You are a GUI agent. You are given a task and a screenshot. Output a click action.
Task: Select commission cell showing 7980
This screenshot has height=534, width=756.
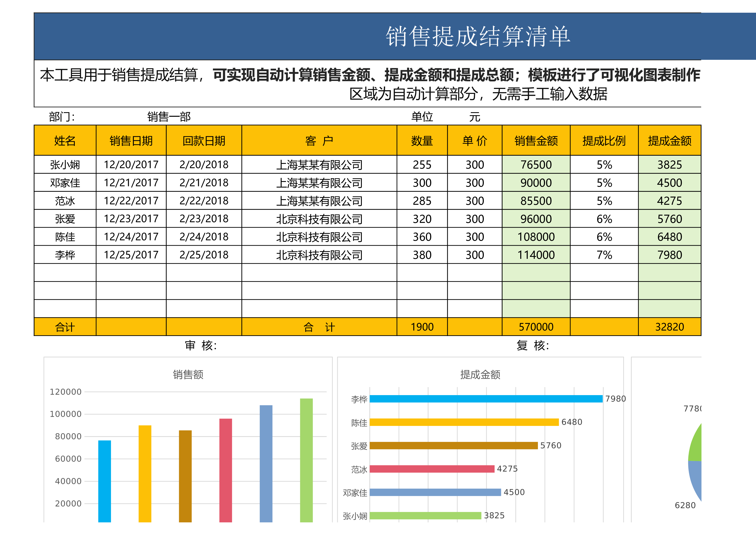[x=669, y=255]
